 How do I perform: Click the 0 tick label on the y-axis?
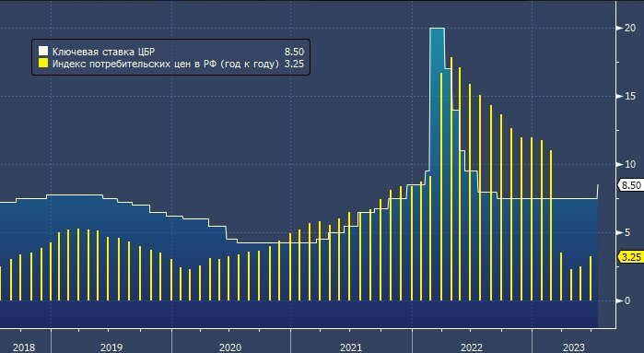pos(627,300)
